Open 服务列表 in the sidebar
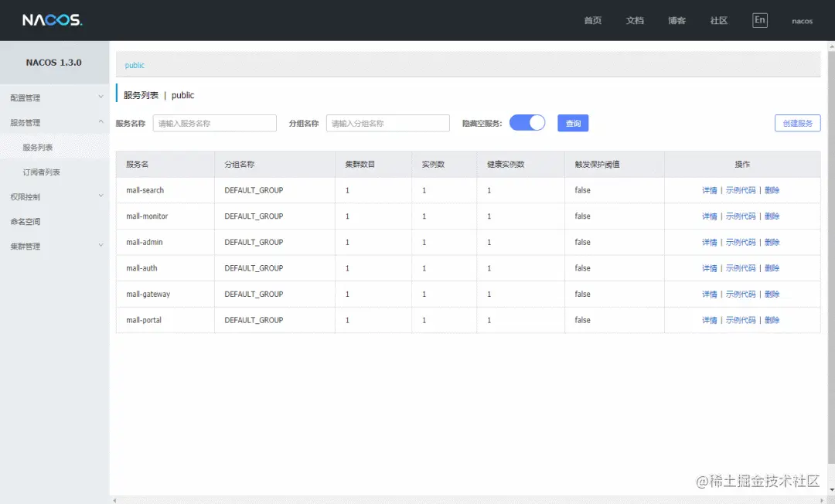835x504 pixels. [x=38, y=148]
